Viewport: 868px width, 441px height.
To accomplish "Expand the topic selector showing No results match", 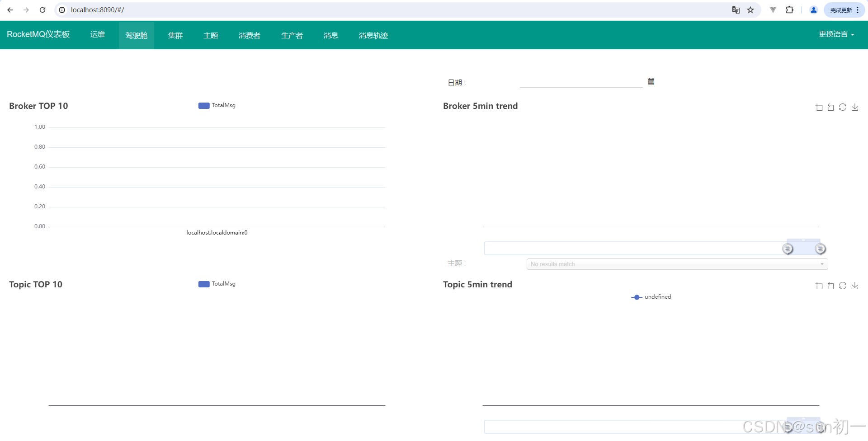I will [676, 264].
